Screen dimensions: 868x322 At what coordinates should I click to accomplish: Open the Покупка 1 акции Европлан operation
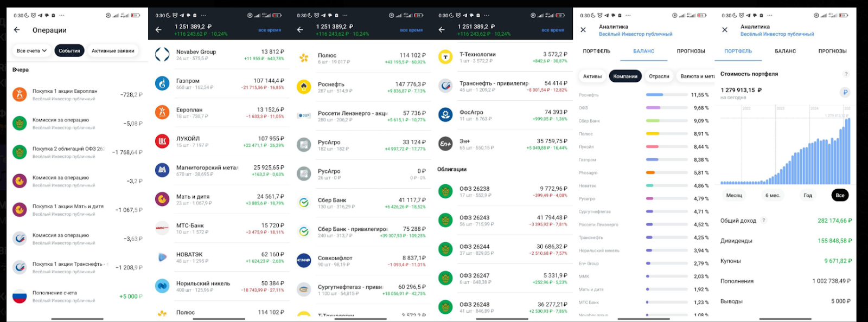(78, 95)
